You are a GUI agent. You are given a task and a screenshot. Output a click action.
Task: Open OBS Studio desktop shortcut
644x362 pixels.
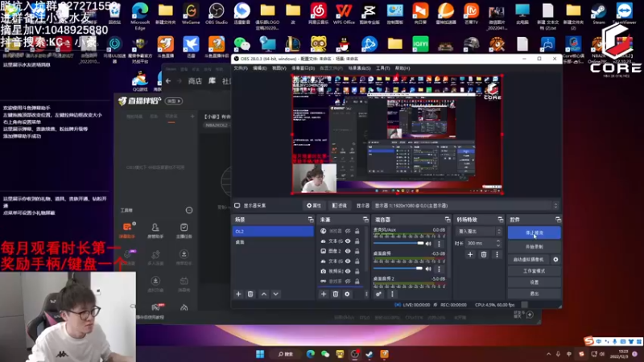click(x=216, y=14)
